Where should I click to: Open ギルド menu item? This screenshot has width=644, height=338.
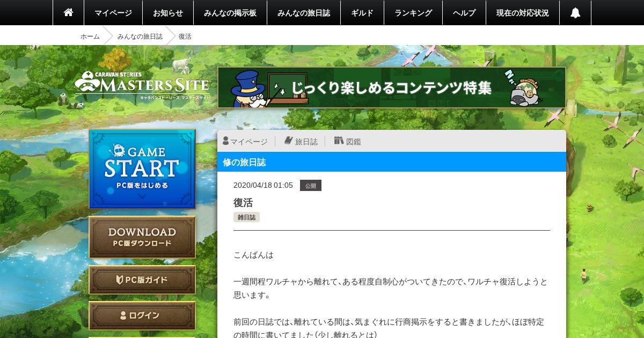click(x=362, y=12)
